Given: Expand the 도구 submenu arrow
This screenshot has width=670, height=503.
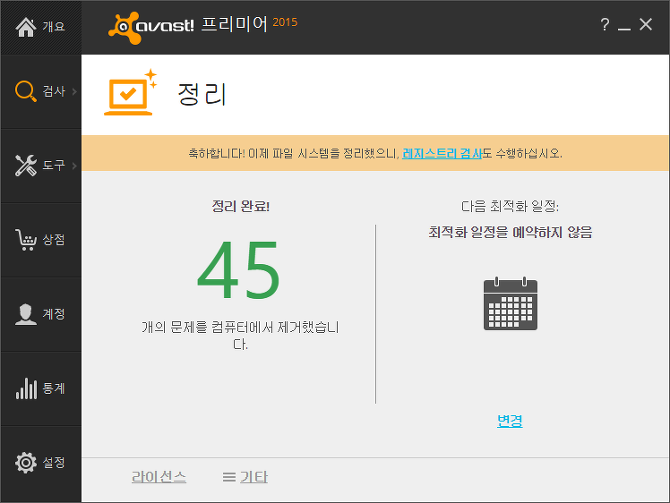Looking at the screenshot, I should (x=74, y=165).
